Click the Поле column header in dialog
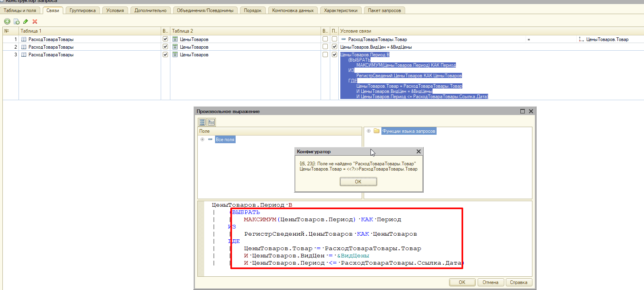 280,131
